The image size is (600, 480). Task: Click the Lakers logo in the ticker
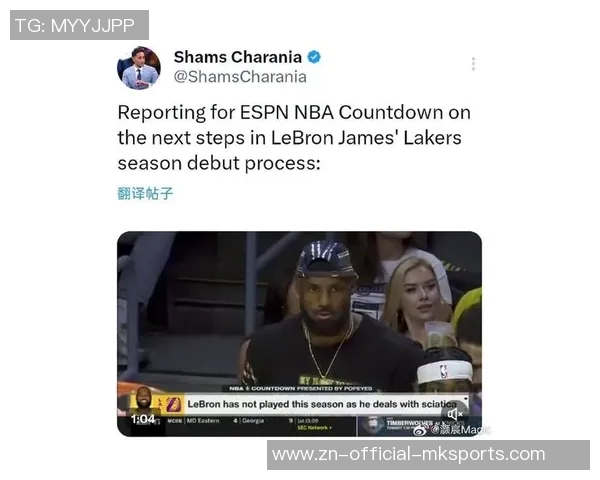tap(173, 404)
